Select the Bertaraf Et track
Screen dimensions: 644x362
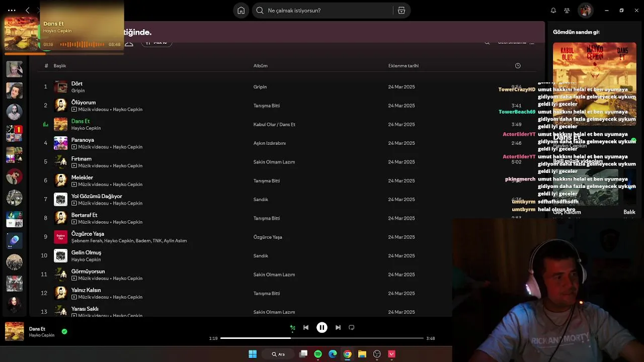coord(85,215)
